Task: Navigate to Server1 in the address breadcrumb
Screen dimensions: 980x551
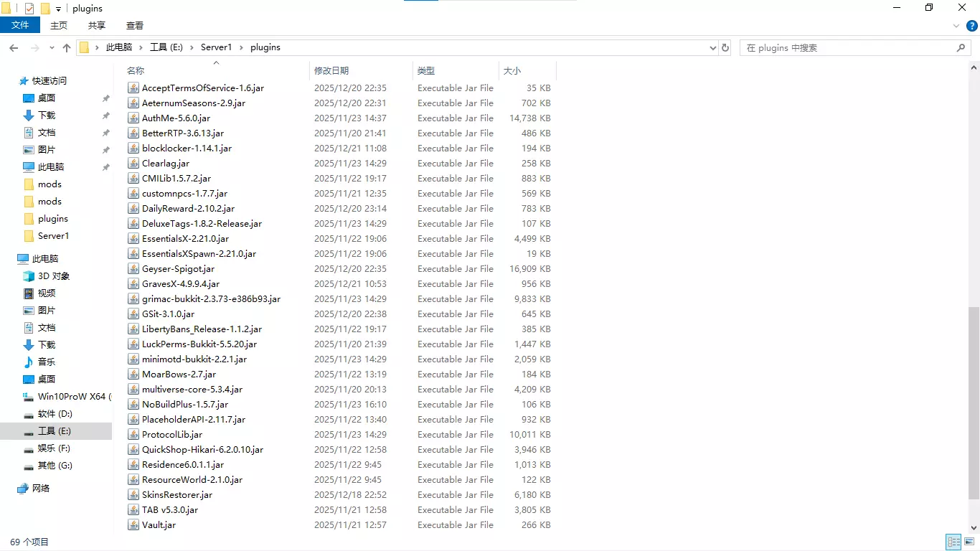Action: coord(216,48)
